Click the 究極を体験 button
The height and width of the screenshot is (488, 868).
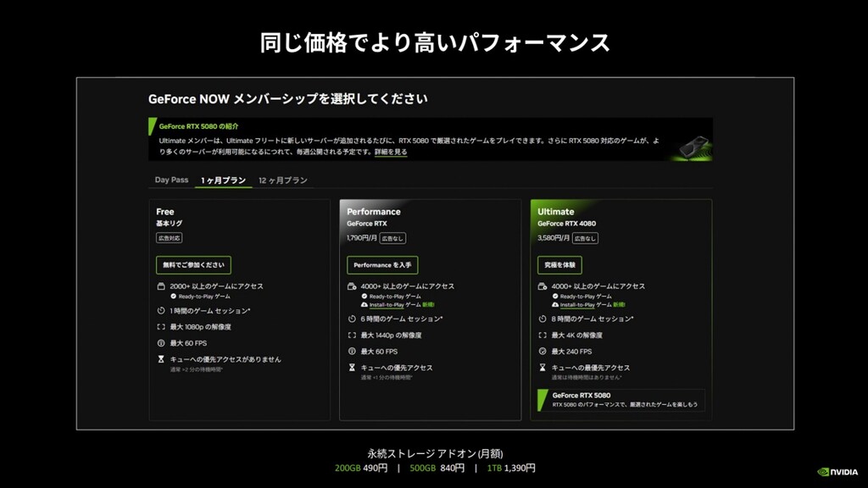click(559, 265)
